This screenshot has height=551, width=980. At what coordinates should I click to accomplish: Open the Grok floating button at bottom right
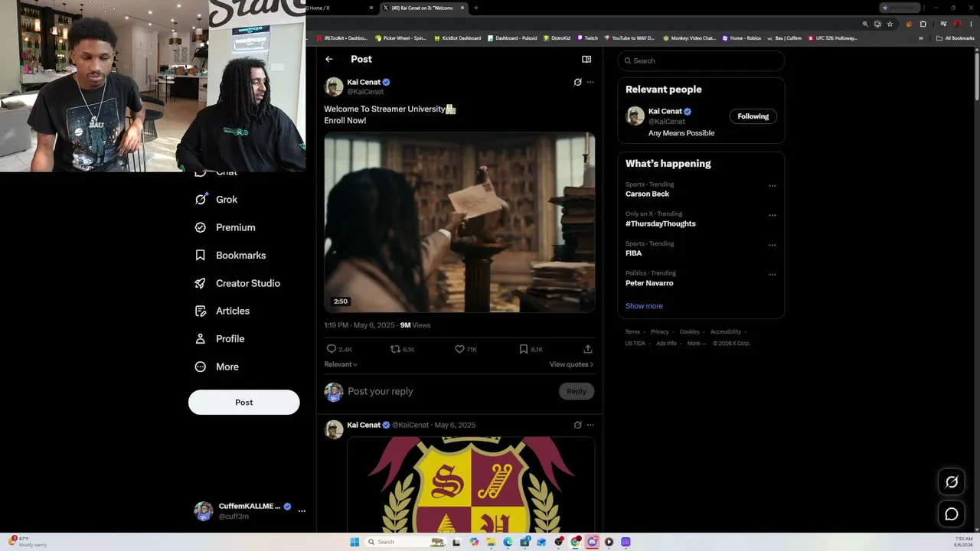tap(952, 482)
